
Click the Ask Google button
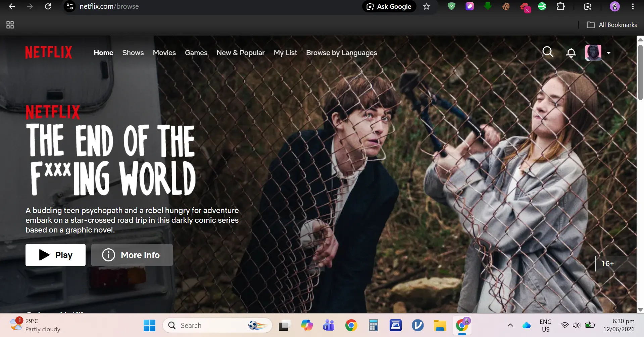[x=389, y=6]
